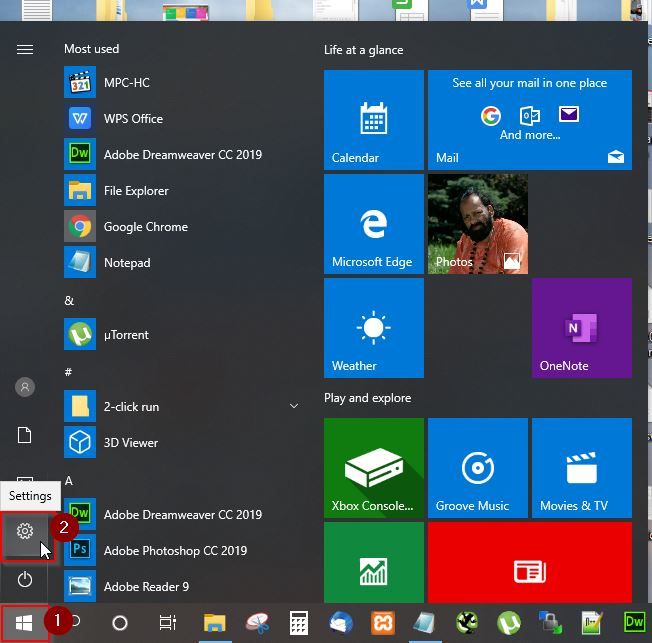Open Adobe Dreamweaver CC 2019 under section A

pos(183,514)
